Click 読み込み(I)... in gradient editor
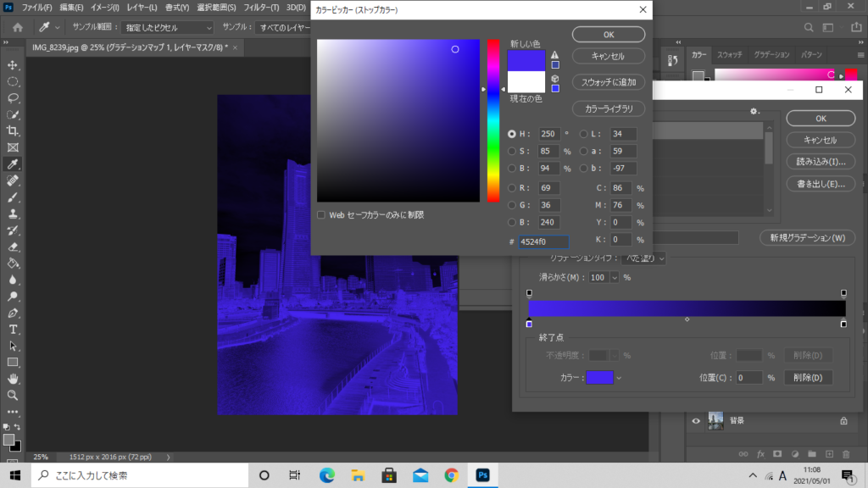 pyautogui.click(x=821, y=162)
